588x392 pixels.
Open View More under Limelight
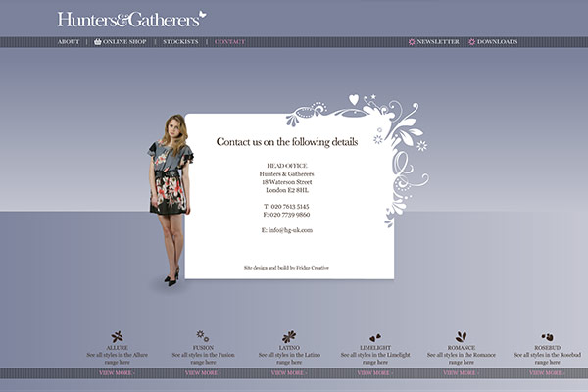click(374, 373)
